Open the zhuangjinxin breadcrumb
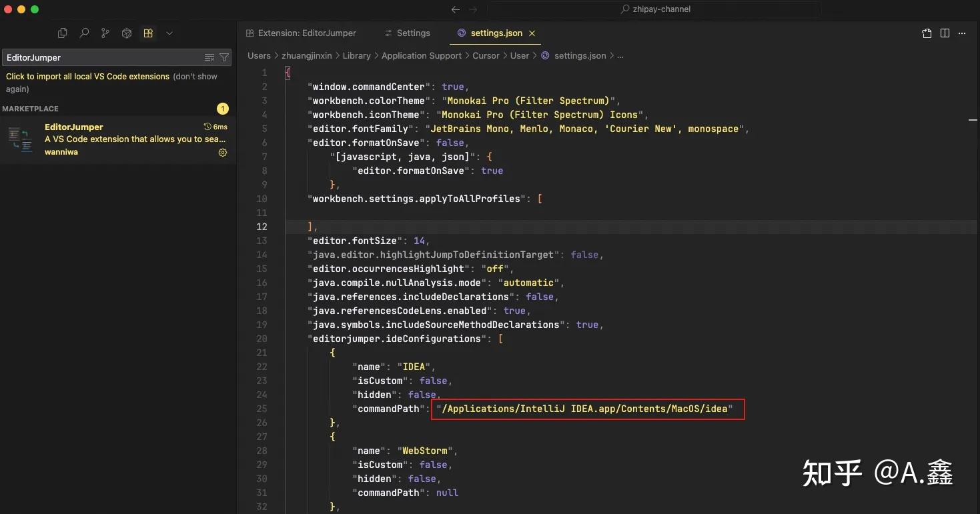Image resolution: width=980 pixels, height=514 pixels. click(x=306, y=56)
